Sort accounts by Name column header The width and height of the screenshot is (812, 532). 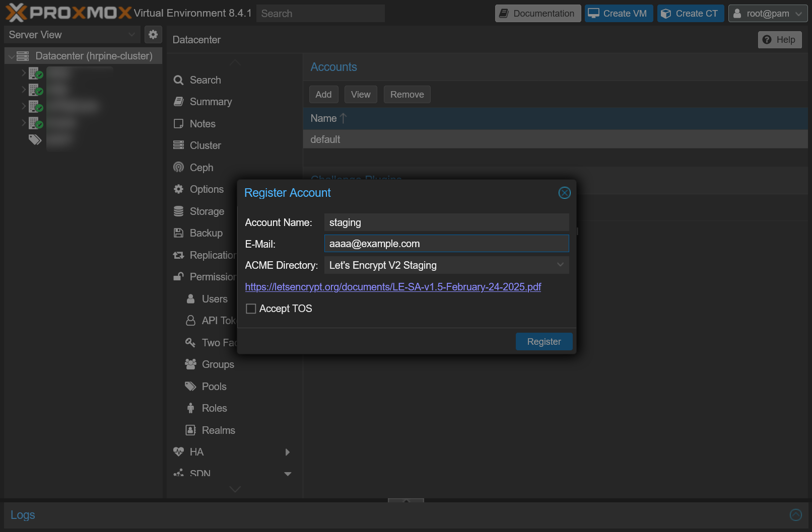point(324,118)
